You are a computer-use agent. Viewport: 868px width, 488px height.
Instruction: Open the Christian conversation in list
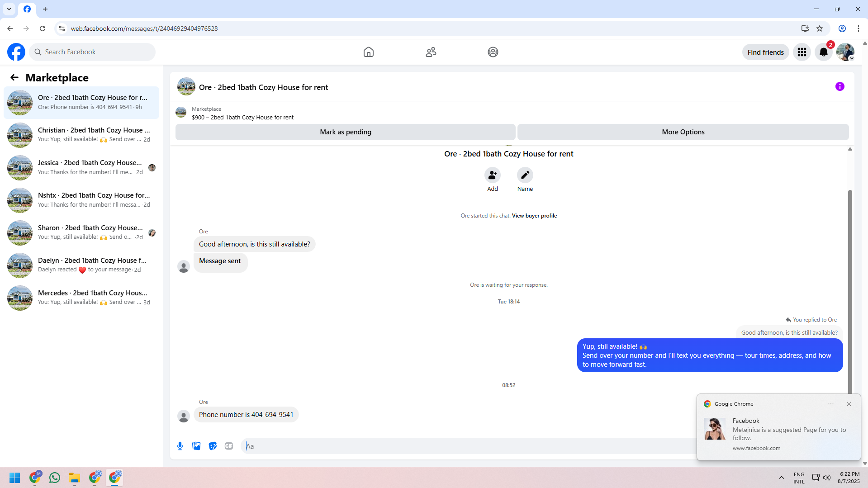(81, 135)
